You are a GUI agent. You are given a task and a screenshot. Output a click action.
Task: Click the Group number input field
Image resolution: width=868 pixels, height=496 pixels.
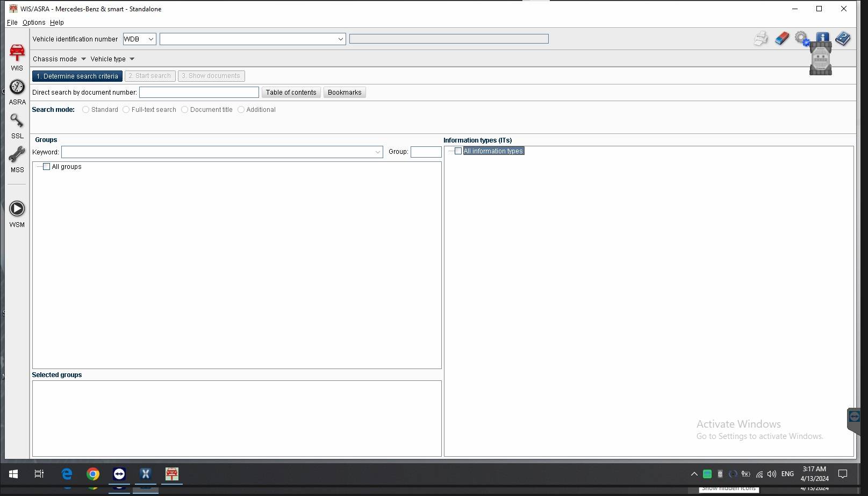[426, 152]
